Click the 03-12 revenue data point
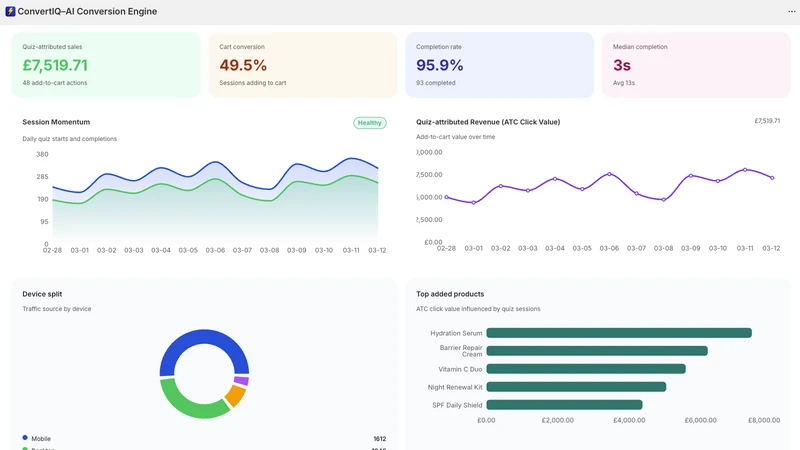800x450 pixels. tap(772, 178)
